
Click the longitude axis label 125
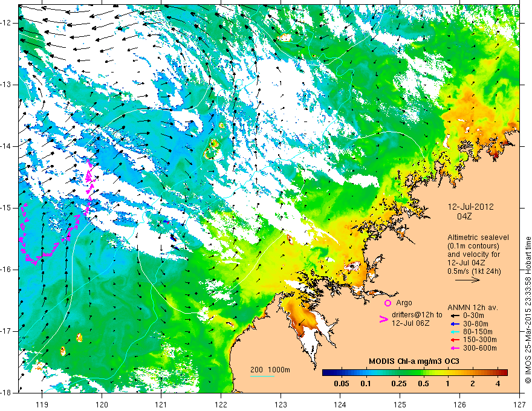(x=400, y=404)
